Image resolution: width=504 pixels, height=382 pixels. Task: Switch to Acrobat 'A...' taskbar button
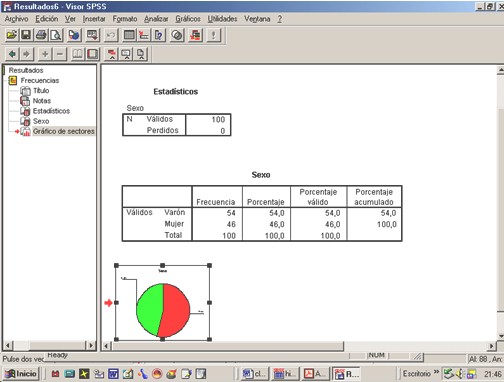click(x=316, y=374)
